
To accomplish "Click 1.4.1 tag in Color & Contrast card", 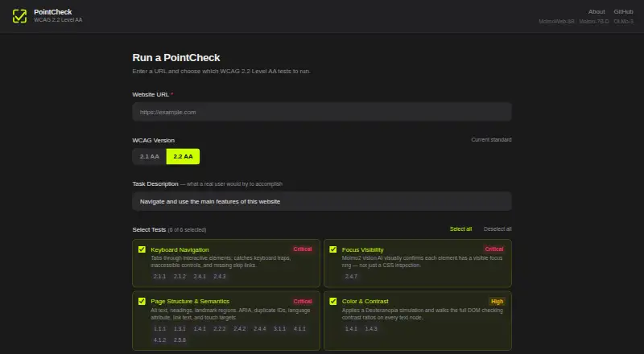I will [x=351, y=328].
